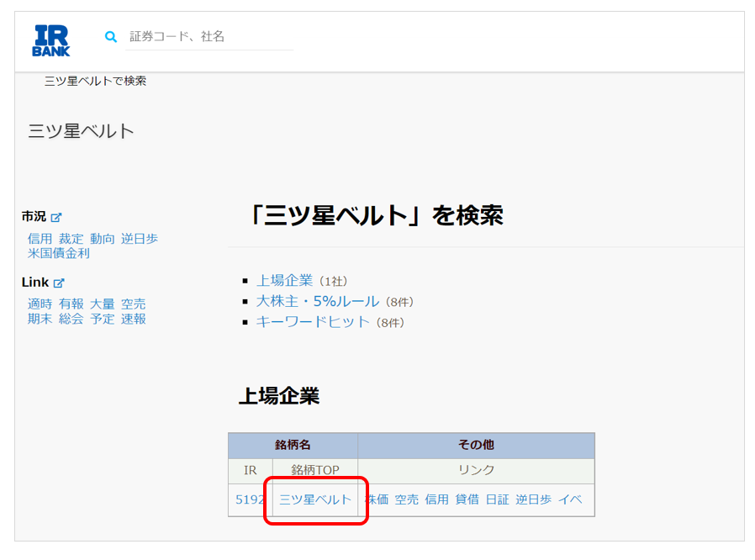The image size is (755, 560).
Task: Jump to 上場企業 (1社) section
Action: pyautogui.click(x=284, y=281)
